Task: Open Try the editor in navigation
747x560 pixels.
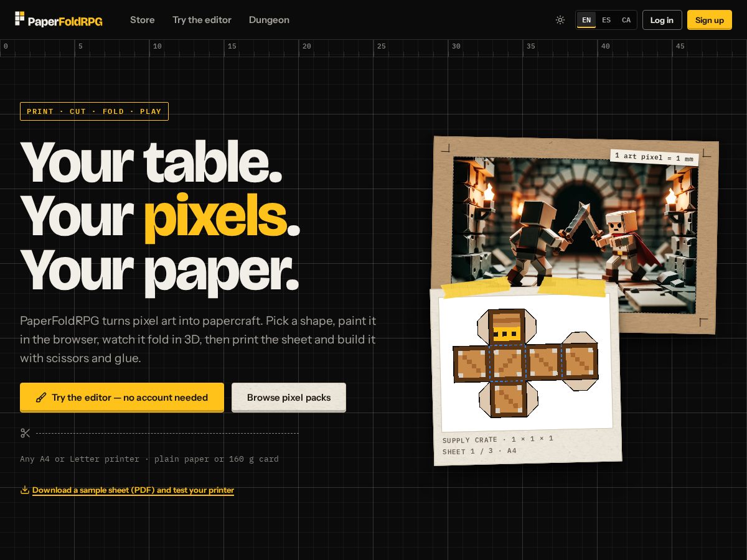Action: [202, 20]
